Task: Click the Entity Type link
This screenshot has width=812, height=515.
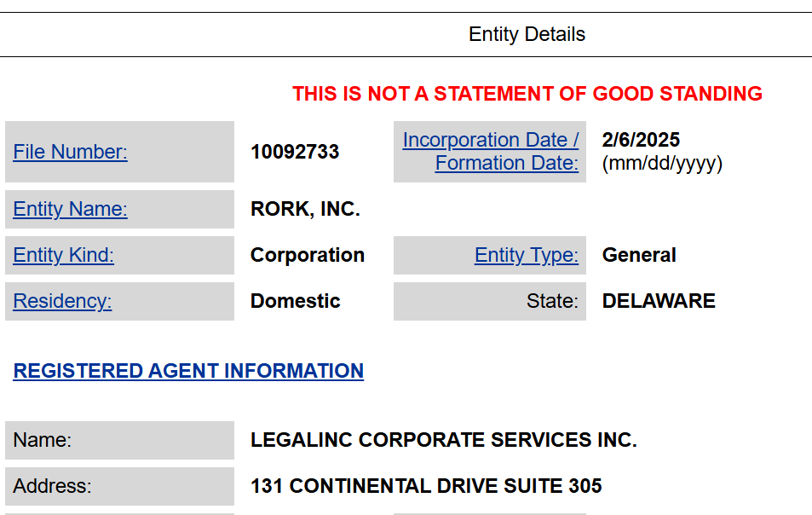Action: [x=526, y=255]
